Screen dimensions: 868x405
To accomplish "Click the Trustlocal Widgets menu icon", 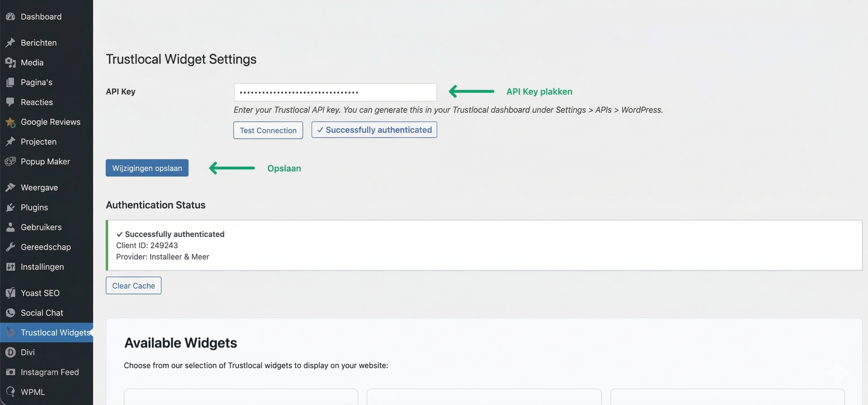I will point(10,332).
